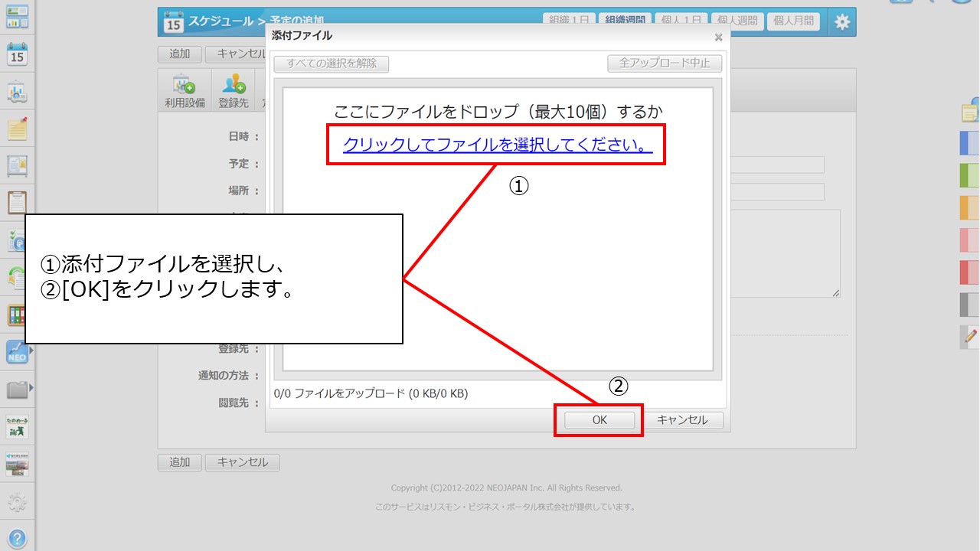Click the calendar icon beside スケジュール heading
This screenshot has height=551, width=980.
coord(174,23)
